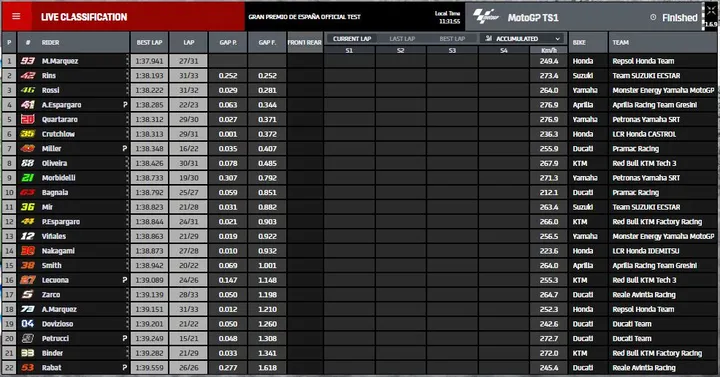Click the 35 Crutchlow number badge
This screenshot has height=377, width=720.
(x=28, y=134)
